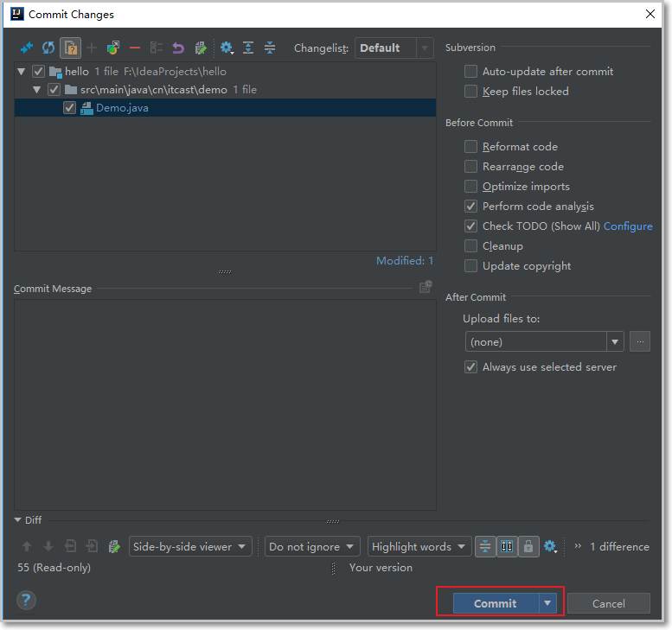Viewport: 672px width, 630px height.
Task: Enable Auto-update after commit checkbox
Action: coord(470,71)
